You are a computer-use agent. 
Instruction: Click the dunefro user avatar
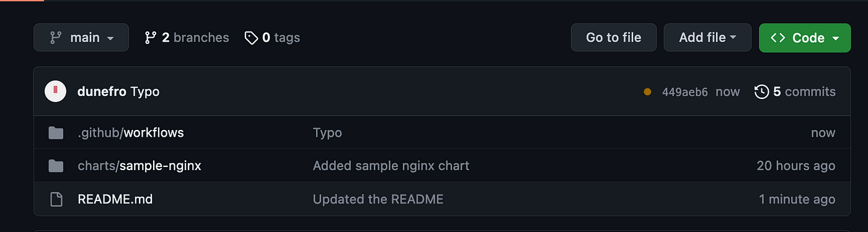click(56, 92)
